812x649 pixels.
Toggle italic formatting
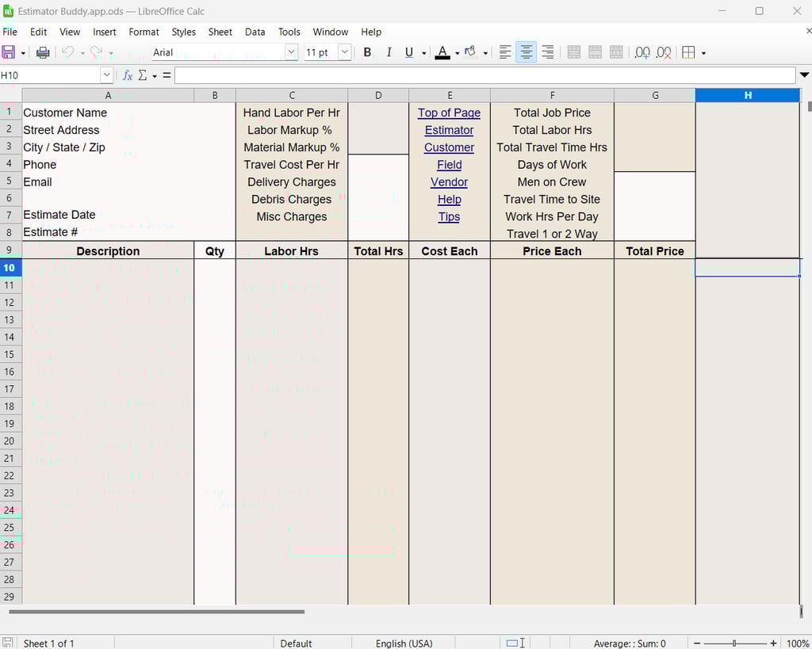pyautogui.click(x=389, y=52)
